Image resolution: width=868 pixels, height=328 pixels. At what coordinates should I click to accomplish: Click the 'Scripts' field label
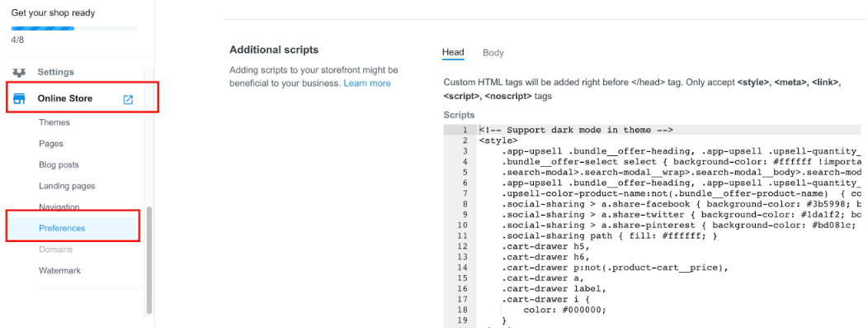coord(459,115)
